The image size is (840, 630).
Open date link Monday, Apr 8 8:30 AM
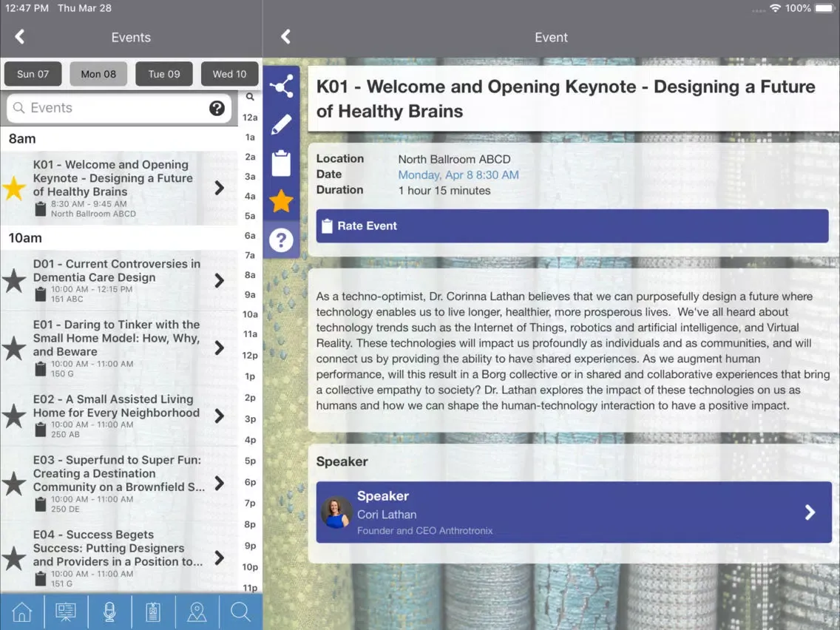click(x=458, y=175)
